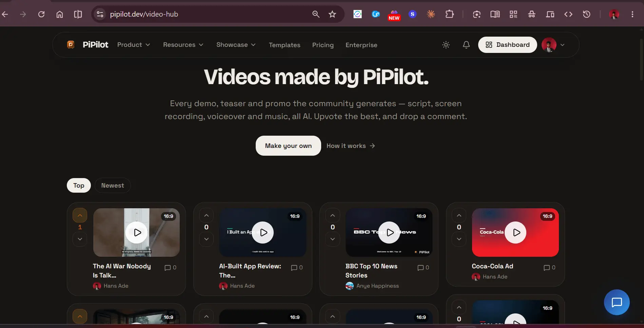Click the orange starburst extension icon
Image resolution: width=644 pixels, height=328 pixels.
point(431,14)
